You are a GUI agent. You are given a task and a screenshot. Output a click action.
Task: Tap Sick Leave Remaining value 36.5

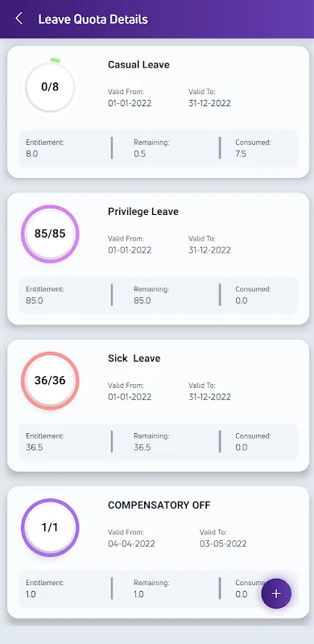tap(143, 448)
